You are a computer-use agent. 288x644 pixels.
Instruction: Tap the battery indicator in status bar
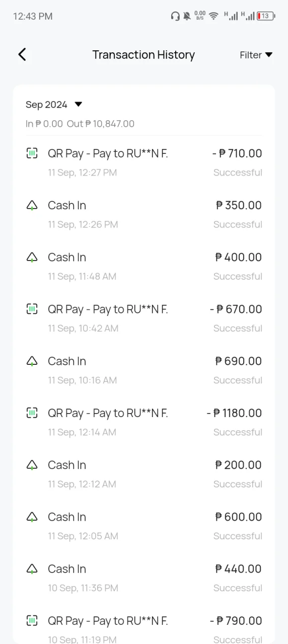(266, 16)
